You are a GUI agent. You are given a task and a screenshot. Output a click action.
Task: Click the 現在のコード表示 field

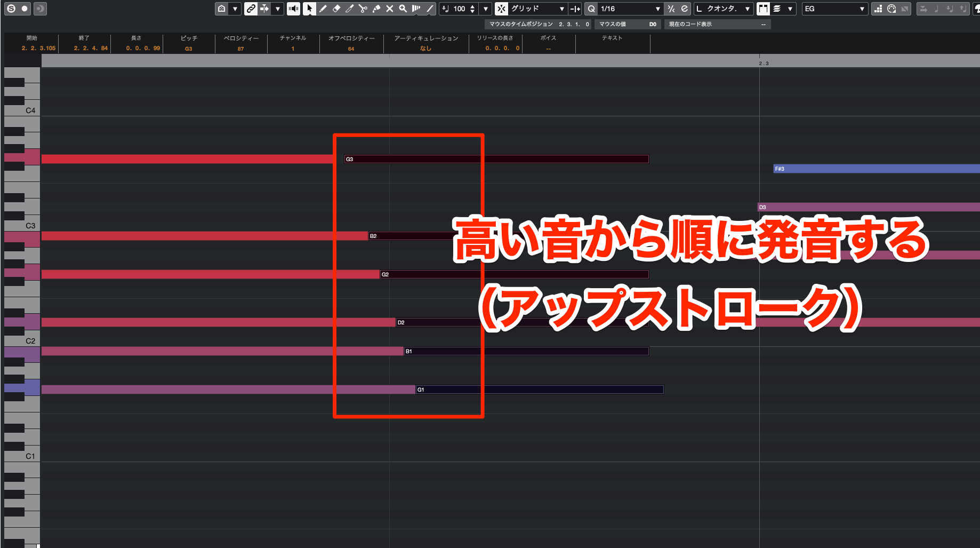(x=717, y=24)
